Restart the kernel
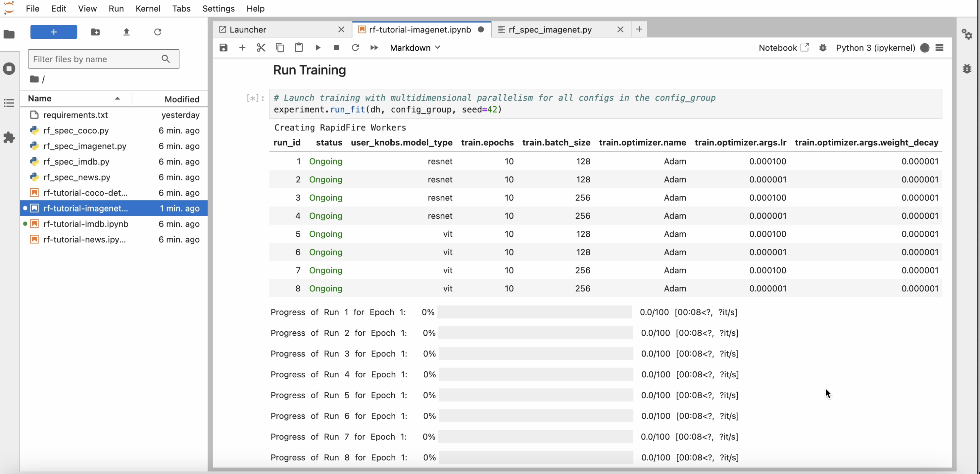 pos(355,48)
